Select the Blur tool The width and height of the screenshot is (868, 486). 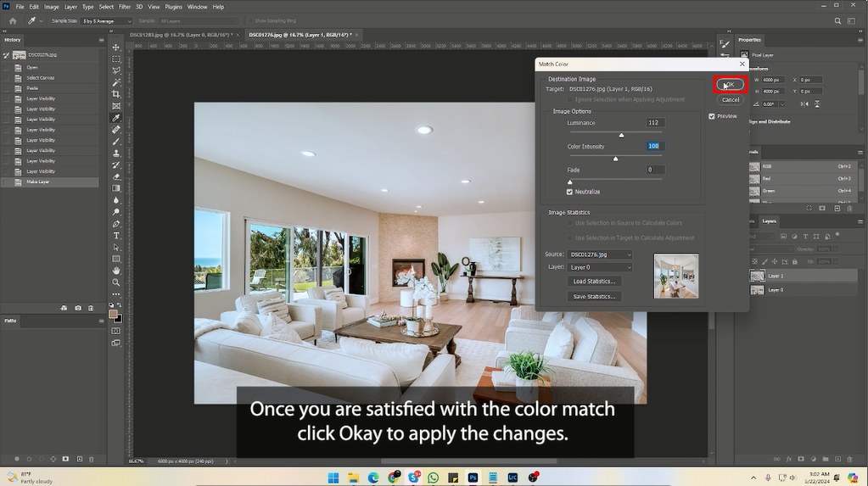[116, 200]
